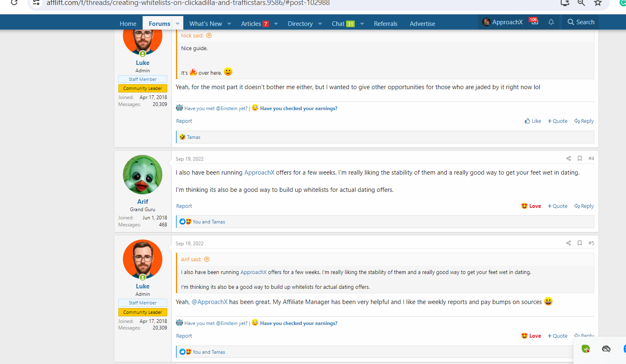The image size is (626, 364).
Task: Expand the Articles dropdown arrow
Action: click(276, 24)
